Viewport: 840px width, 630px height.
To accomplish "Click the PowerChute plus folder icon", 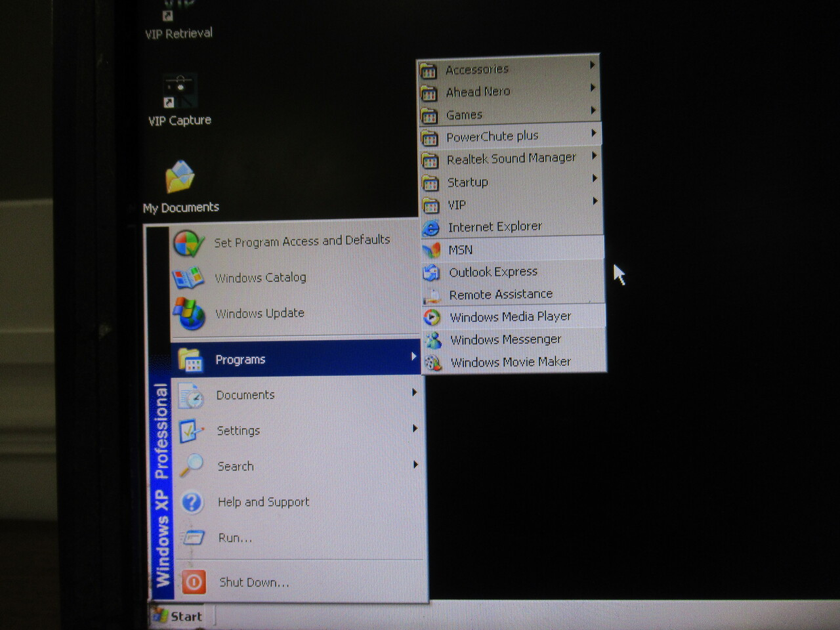I will click(430, 138).
